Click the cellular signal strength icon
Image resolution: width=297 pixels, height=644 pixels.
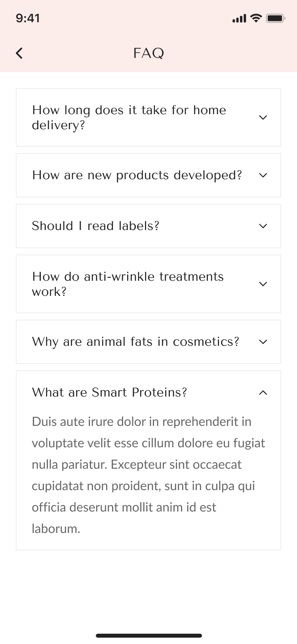coord(239,18)
